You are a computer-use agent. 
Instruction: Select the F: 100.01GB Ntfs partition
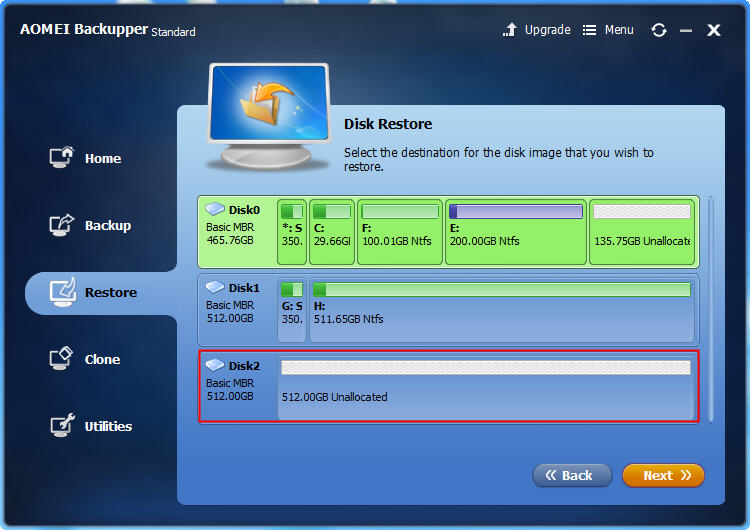click(400, 232)
